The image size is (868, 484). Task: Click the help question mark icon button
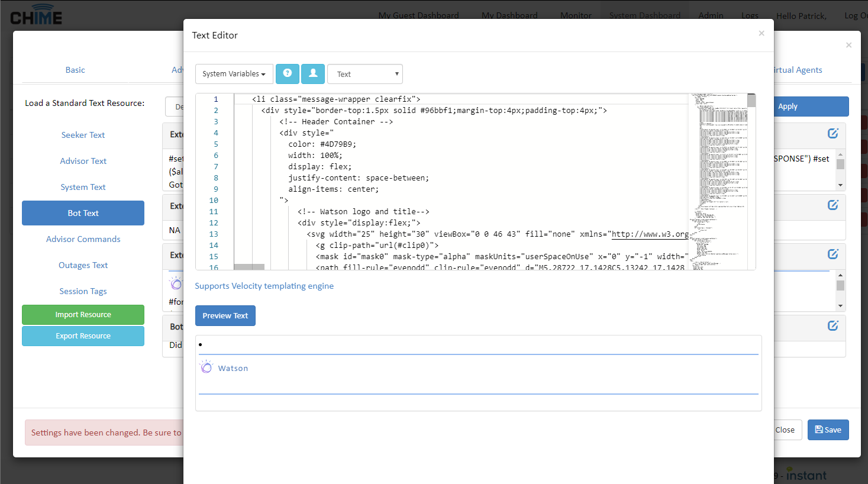(x=287, y=73)
